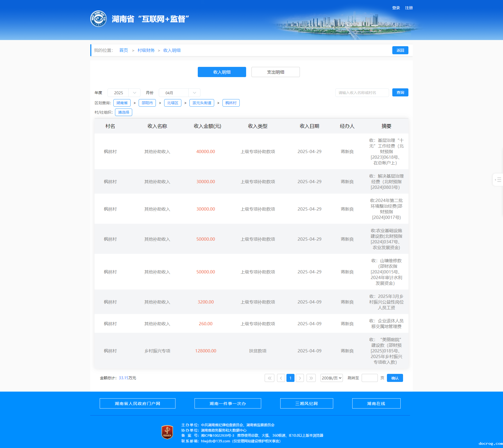
Task: Open the 三湘风纪网 footer link
Action: click(x=306, y=403)
